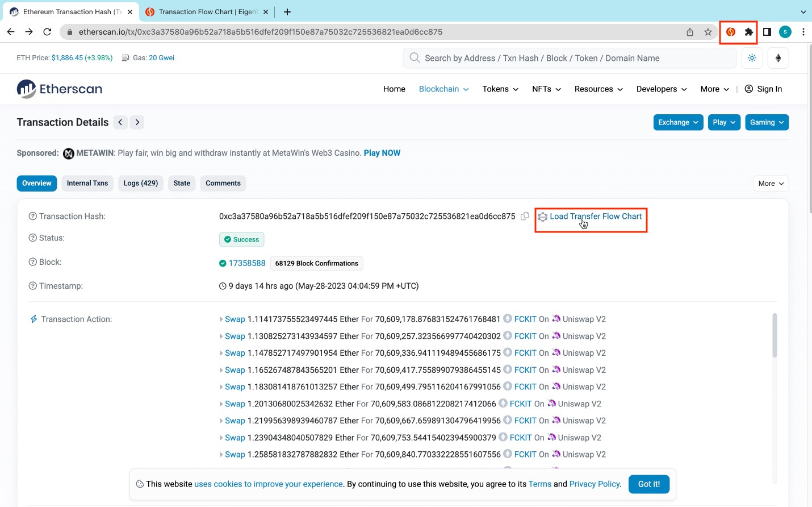Open the Privacy Policy link
The width and height of the screenshot is (812, 507).
(595, 484)
